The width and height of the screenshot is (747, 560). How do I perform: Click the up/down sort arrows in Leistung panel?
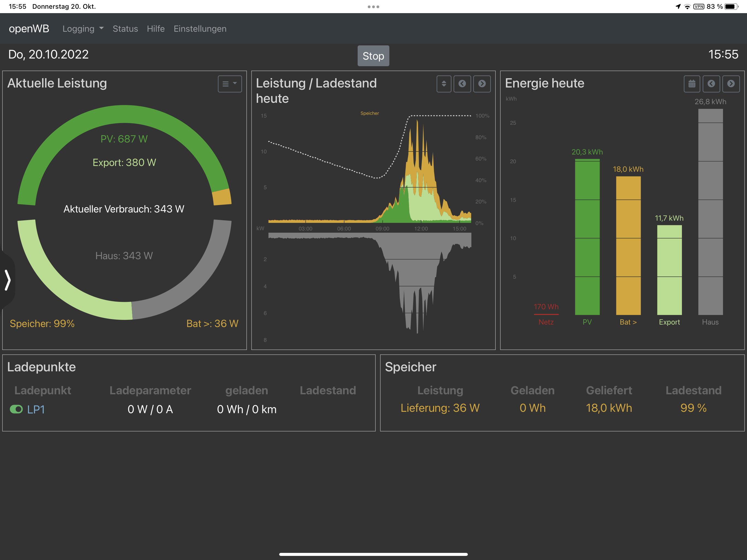(444, 84)
